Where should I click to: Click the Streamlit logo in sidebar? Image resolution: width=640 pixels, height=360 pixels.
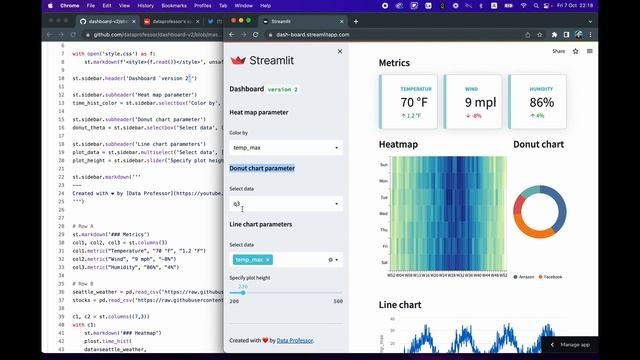pos(262,60)
